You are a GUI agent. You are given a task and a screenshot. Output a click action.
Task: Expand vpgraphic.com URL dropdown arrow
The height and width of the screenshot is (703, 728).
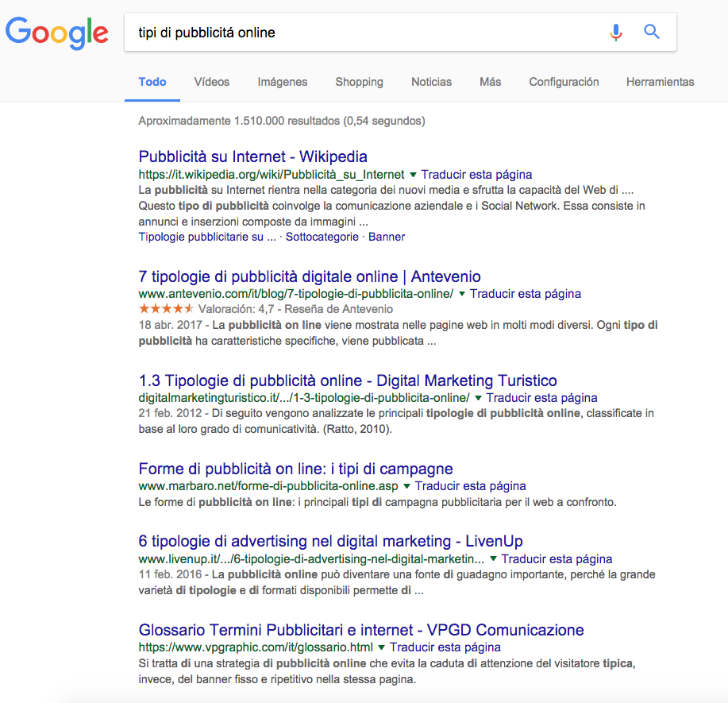pyautogui.click(x=381, y=647)
